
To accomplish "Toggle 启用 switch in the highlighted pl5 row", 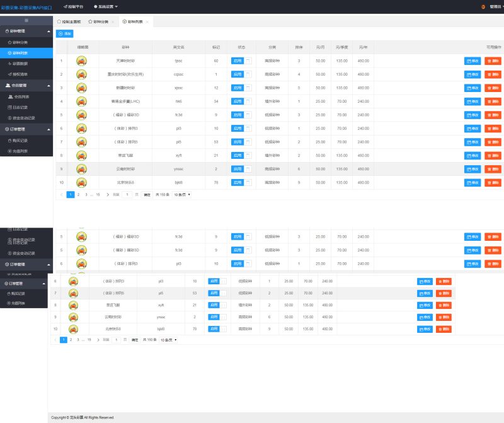I will (217, 293).
